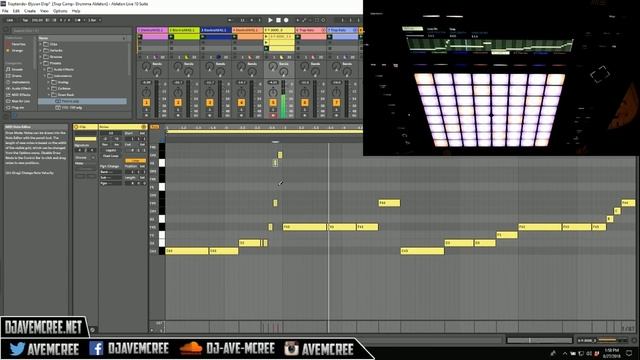Expand the Grooves folder
Image resolution: width=640 pixels, height=360 pixels.
40,57
